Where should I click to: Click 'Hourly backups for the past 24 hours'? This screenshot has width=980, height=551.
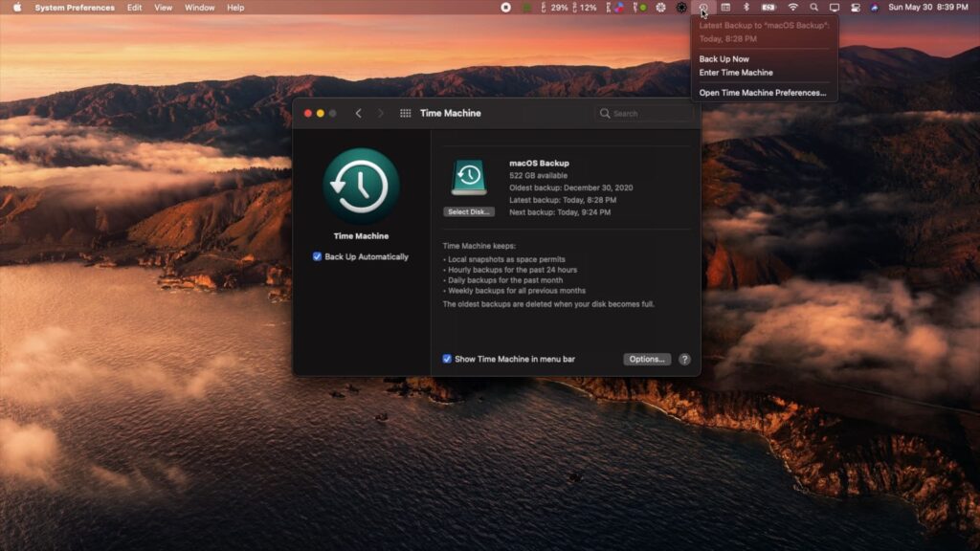(512, 270)
